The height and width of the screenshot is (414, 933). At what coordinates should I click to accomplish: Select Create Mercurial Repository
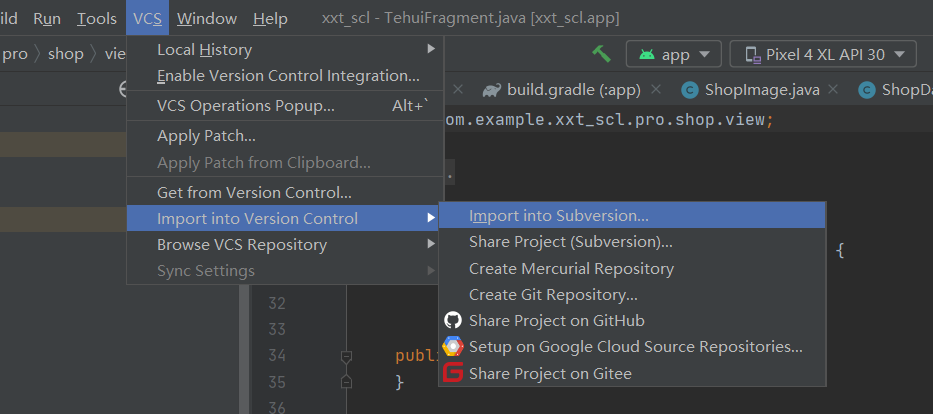pos(571,268)
